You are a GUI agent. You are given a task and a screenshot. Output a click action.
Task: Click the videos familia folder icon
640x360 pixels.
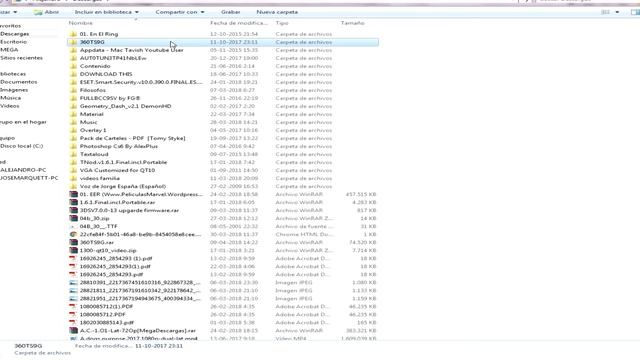[x=73, y=178]
